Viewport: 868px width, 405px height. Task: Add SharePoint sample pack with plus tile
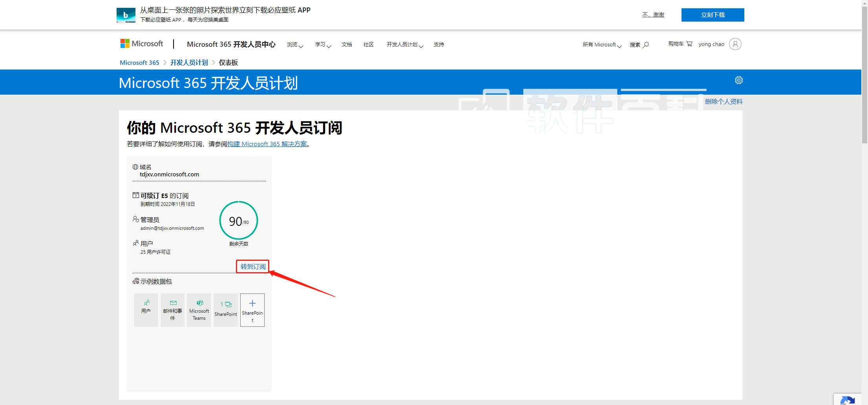pos(252,310)
